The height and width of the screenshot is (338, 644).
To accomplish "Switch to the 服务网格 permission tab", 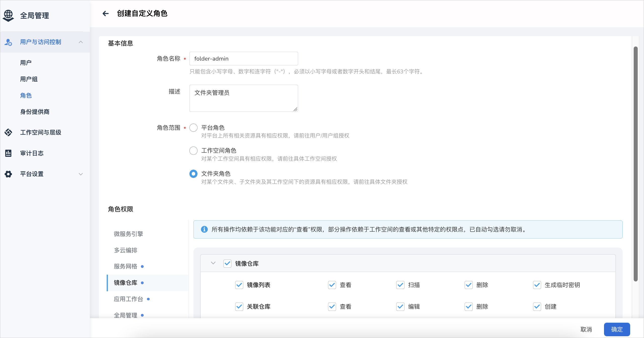I will pos(148,266).
